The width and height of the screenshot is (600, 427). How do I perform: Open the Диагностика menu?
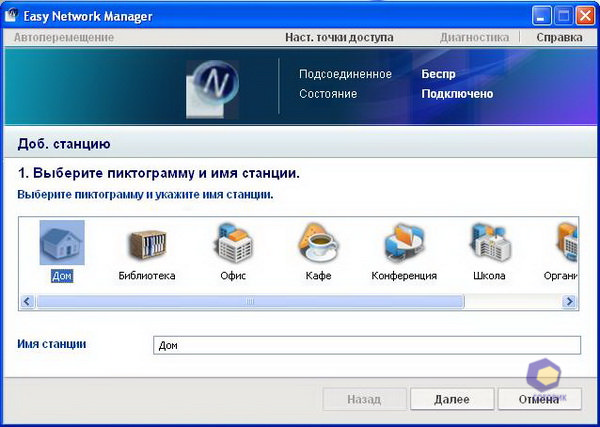[474, 37]
